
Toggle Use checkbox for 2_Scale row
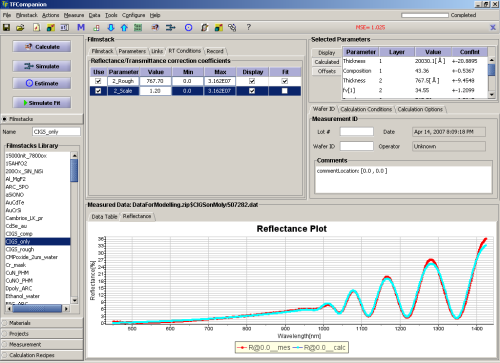[x=98, y=91]
